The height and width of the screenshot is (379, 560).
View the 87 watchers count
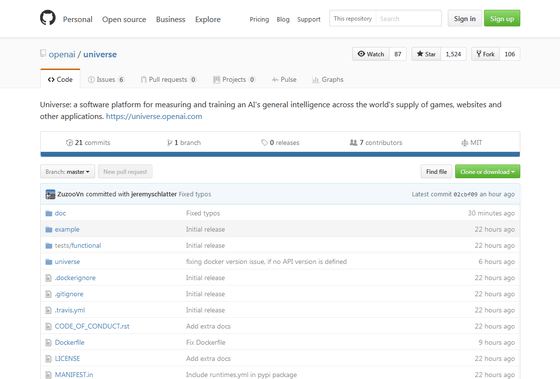(398, 54)
